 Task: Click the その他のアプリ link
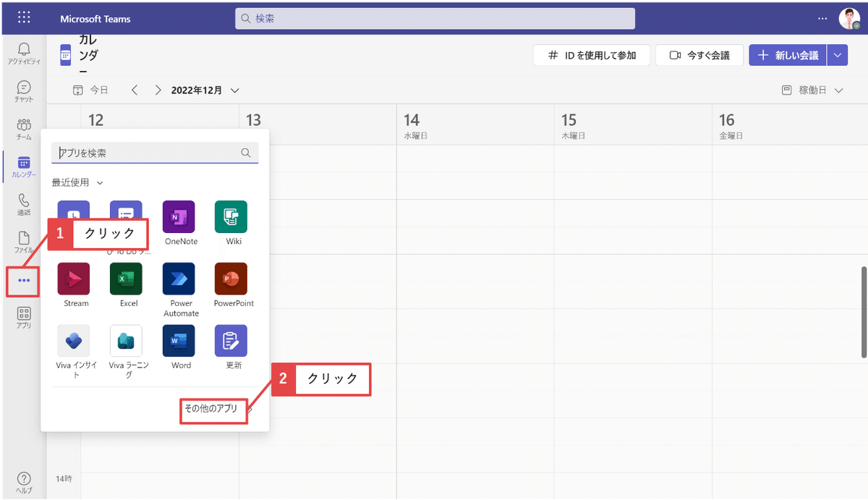210,409
